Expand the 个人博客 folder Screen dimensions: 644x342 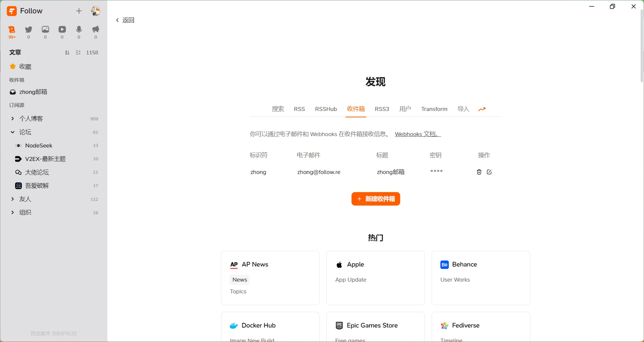13,119
